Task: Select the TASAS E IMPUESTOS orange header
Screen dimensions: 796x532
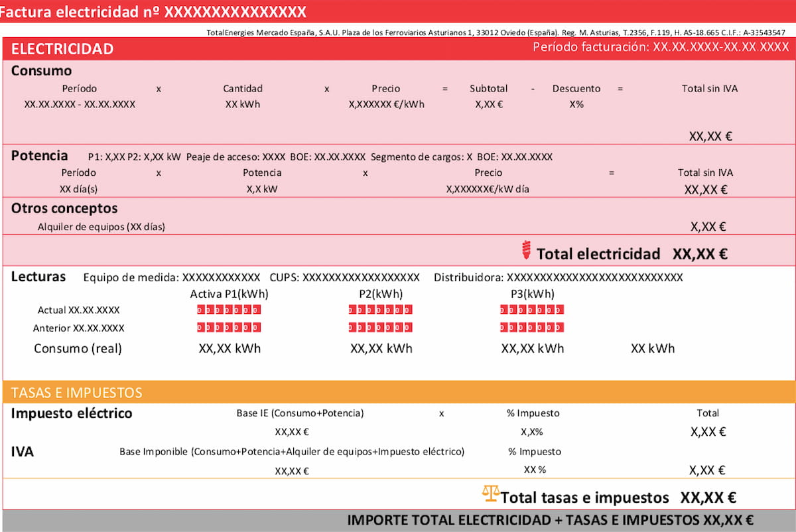Action: coord(76,392)
